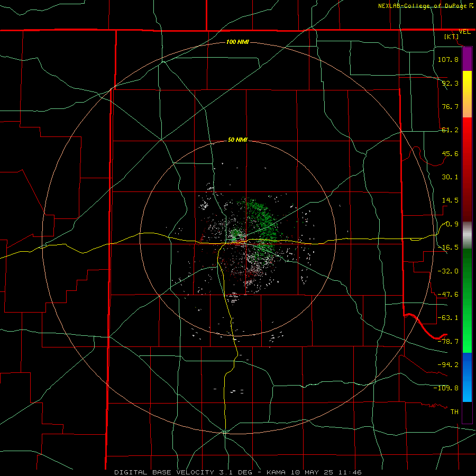Select the -47.6 legend value
The width and height of the screenshot is (476, 476).
(x=448, y=295)
